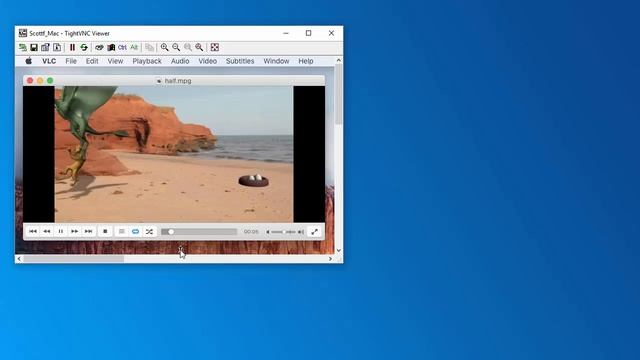Enter TightVNC full screen mode
Viewport: 640px width, 360px height.
[x=215, y=47]
